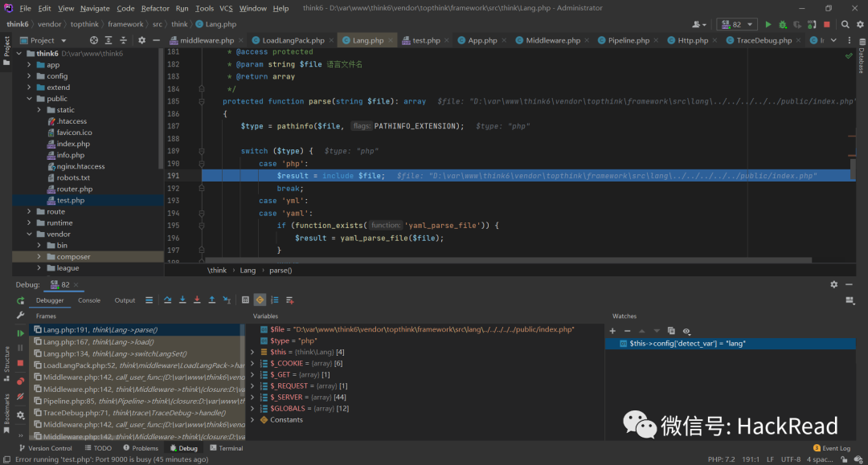
Task: Switch to the Console tab in Debug panel
Action: pyautogui.click(x=89, y=300)
